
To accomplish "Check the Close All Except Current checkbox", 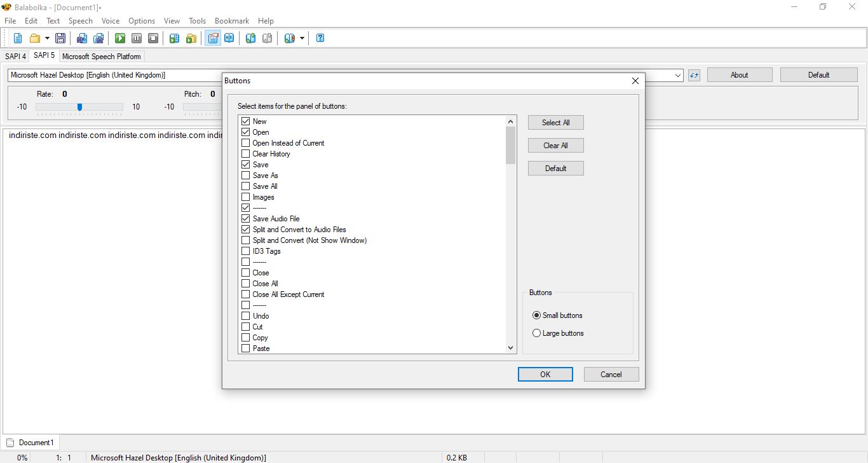I will (x=246, y=294).
